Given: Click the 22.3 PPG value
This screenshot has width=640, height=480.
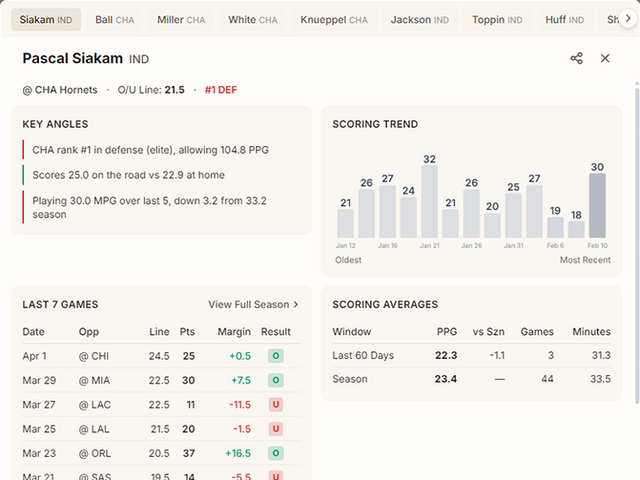Looking at the screenshot, I should 446,355.
